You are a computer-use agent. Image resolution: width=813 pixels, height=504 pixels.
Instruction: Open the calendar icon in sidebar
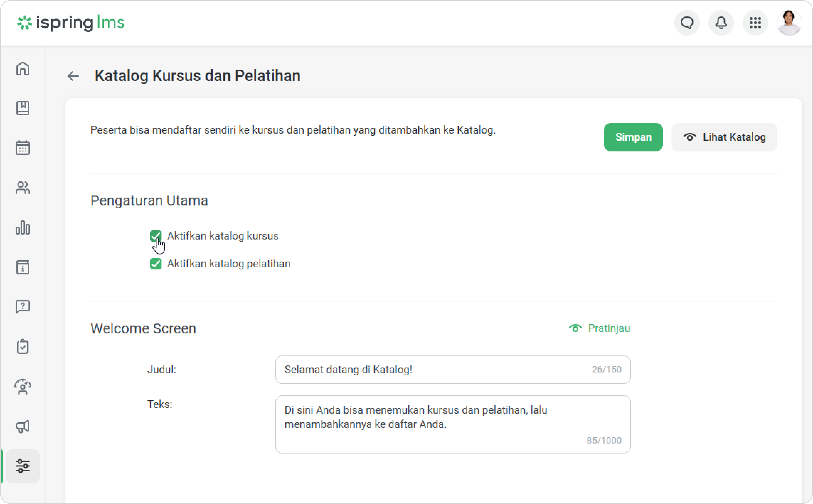click(23, 148)
